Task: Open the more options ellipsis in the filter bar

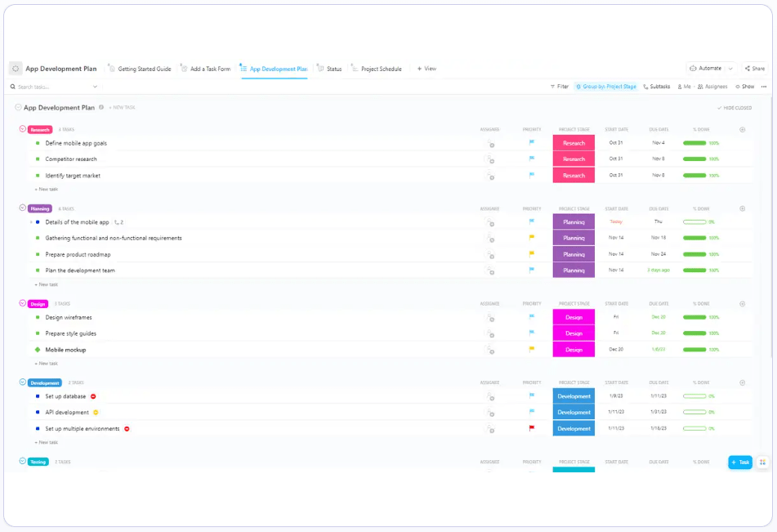Action: [764, 87]
